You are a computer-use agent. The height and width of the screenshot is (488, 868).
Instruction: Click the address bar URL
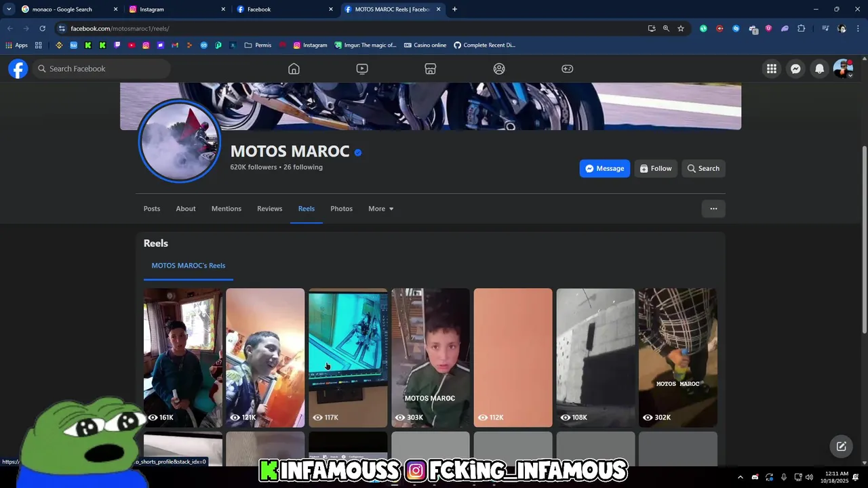point(120,28)
